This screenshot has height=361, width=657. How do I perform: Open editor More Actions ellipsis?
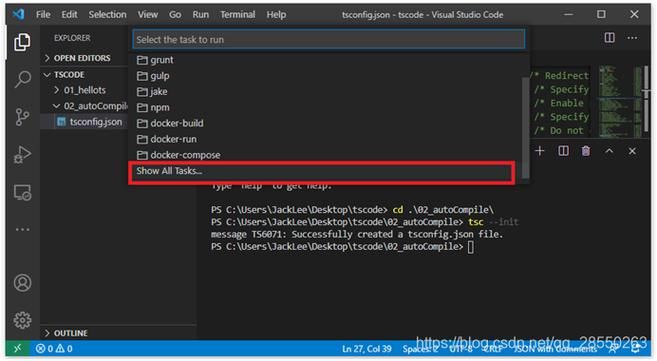(x=632, y=38)
